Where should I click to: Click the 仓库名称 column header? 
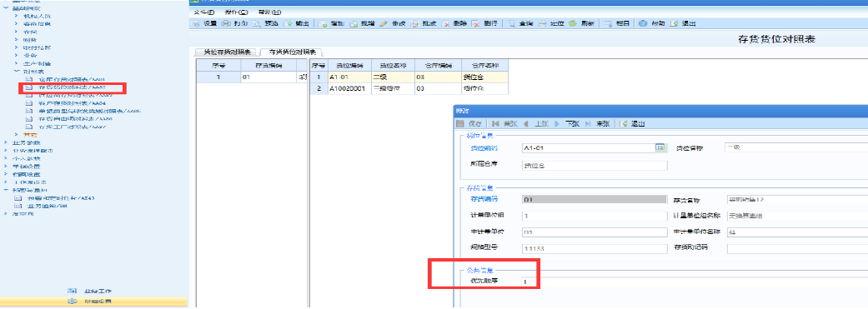(x=484, y=65)
